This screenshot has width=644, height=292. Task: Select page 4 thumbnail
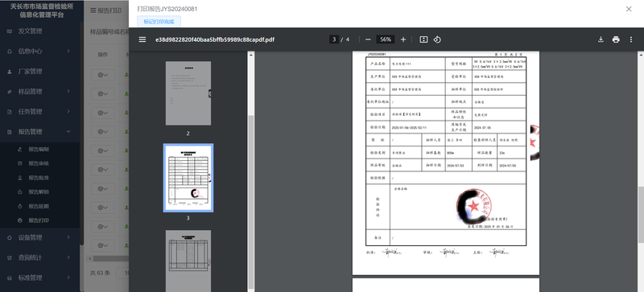pos(188,261)
